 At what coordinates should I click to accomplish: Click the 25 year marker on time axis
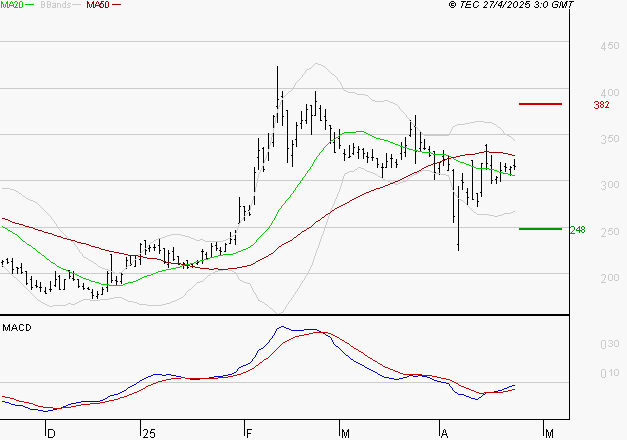tap(149, 434)
